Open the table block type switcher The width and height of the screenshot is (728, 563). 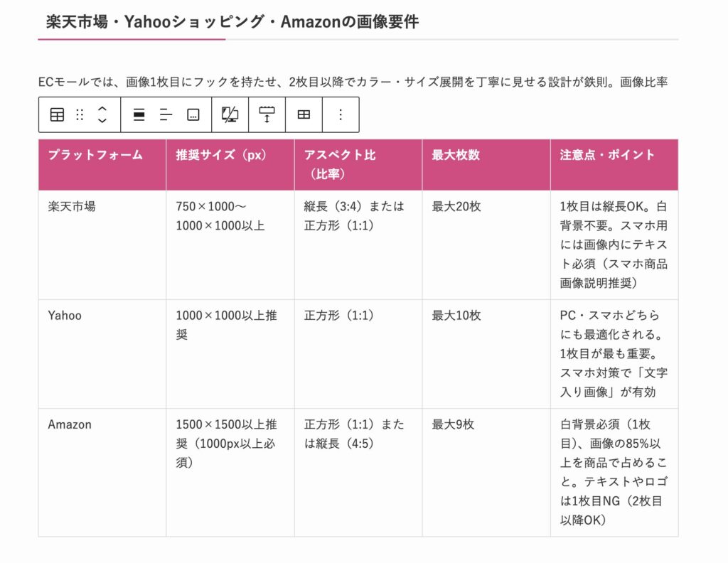point(57,114)
